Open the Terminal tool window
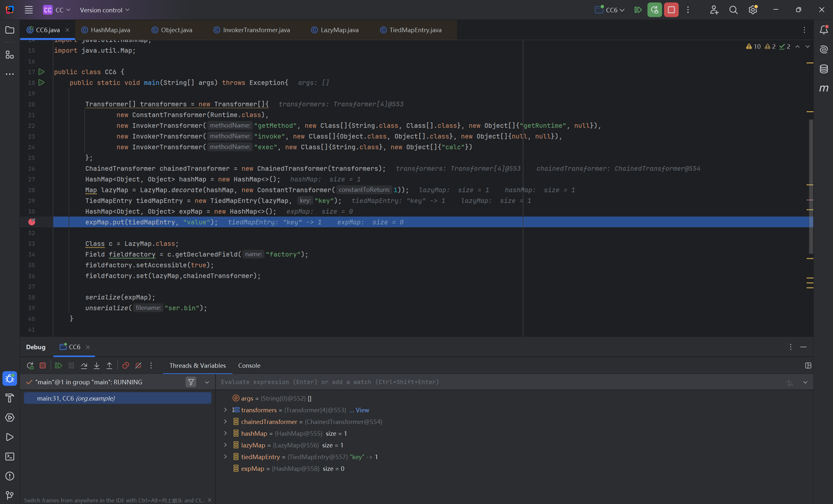833x504 pixels. (x=10, y=457)
